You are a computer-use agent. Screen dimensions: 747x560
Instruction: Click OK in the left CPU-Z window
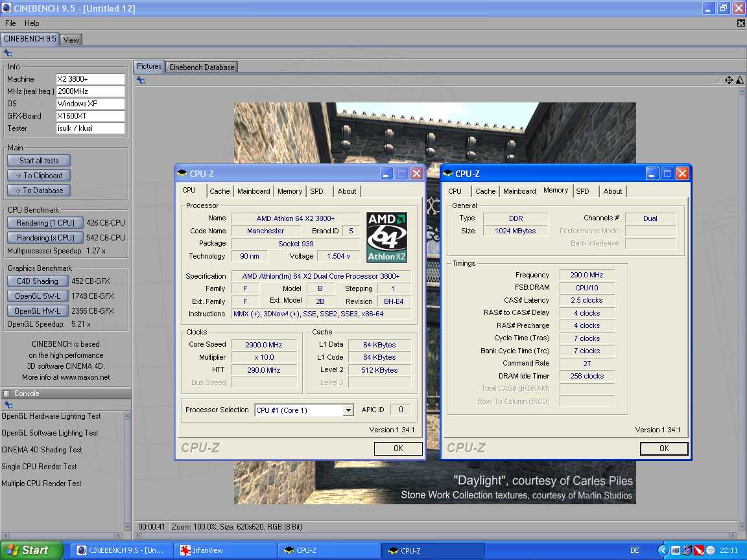point(398,448)
